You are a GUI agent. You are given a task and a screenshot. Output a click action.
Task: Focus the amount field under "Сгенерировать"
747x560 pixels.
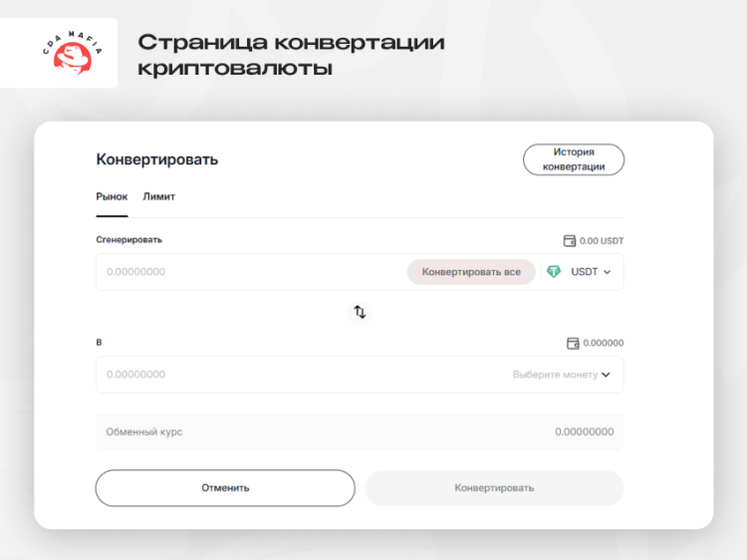point(249,272)
